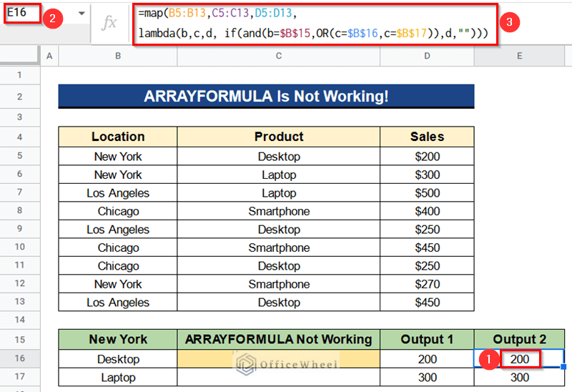
Task: Select the New York cell in row 12
Action: point(118,284)
